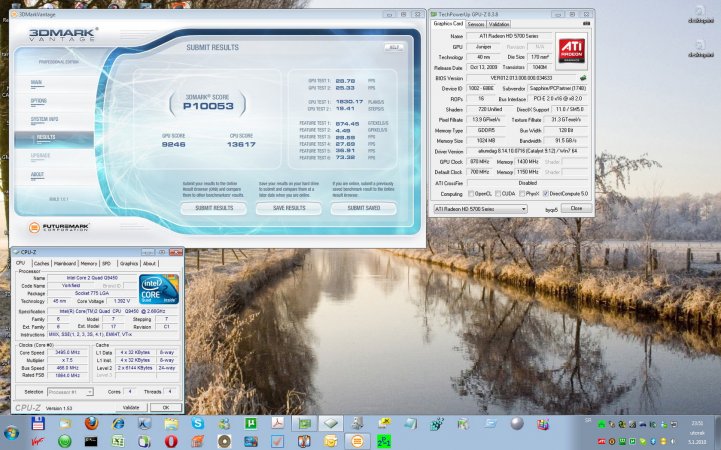The height and width of the screenshot is (450, 721).
Task: Switch to the Validation tab in GPU-Z
Action: tap(498, 24)
